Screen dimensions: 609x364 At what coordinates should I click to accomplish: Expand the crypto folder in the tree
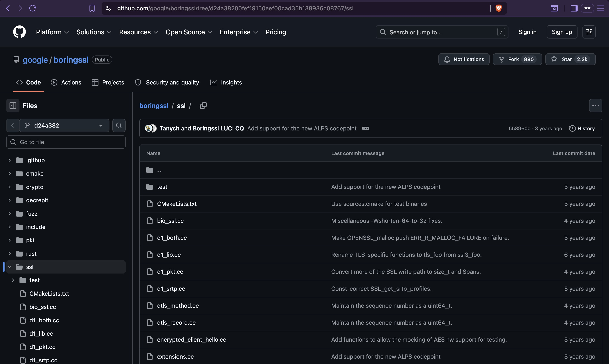(10, 187)
